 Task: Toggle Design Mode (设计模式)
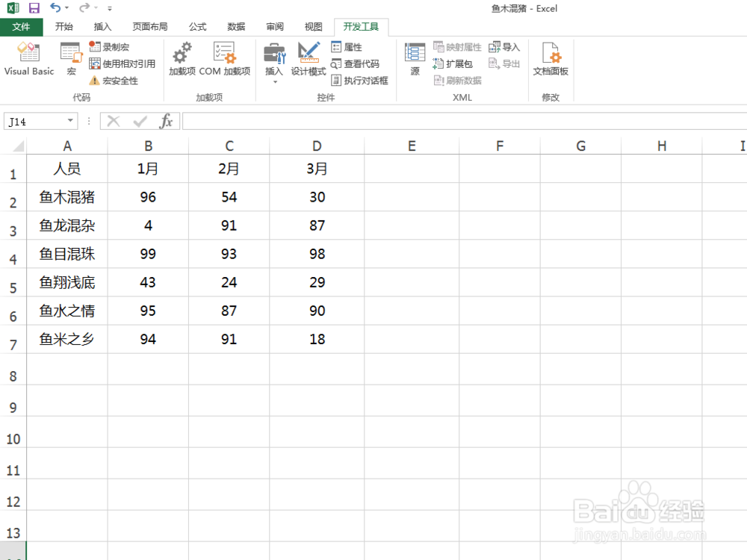point(309,58)
